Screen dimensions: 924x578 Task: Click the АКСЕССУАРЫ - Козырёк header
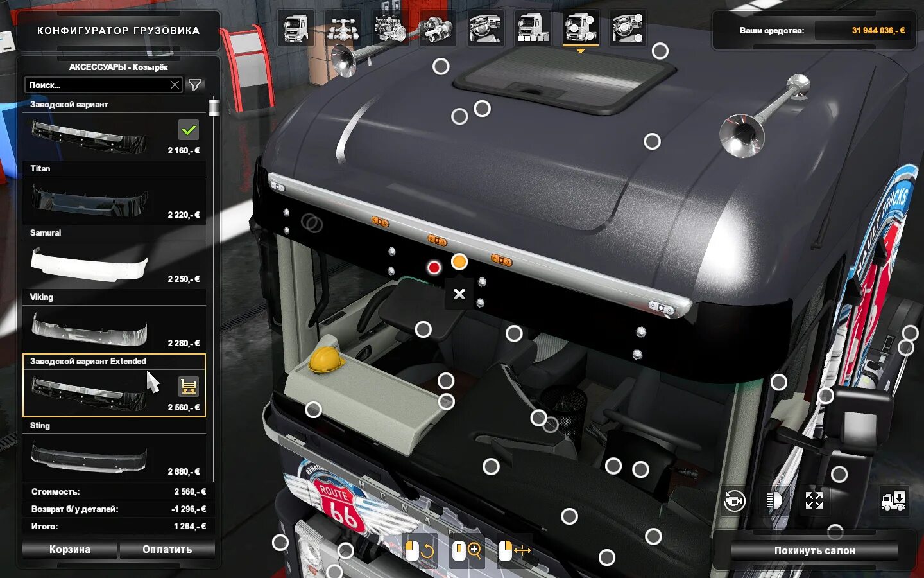(x=119, y=67)
